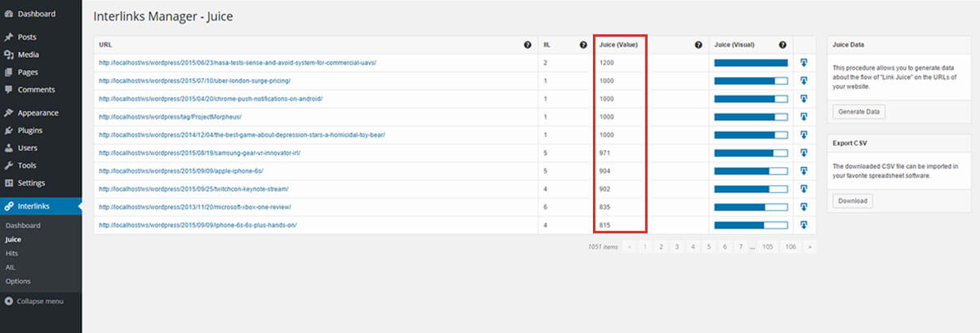The image size is (980, 333).
Task: Click the details icon for the chrome-push-notifications row
Action: [804, 99]
